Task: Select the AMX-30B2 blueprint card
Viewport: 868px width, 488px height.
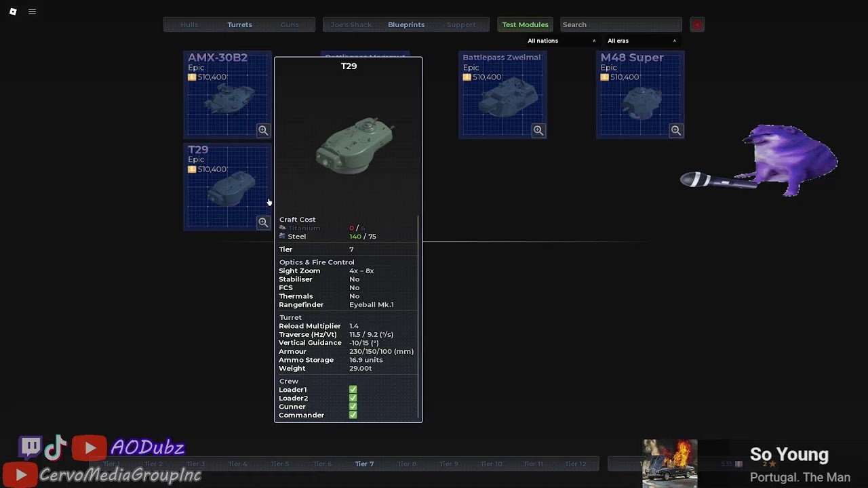Action: coord(227,95)
